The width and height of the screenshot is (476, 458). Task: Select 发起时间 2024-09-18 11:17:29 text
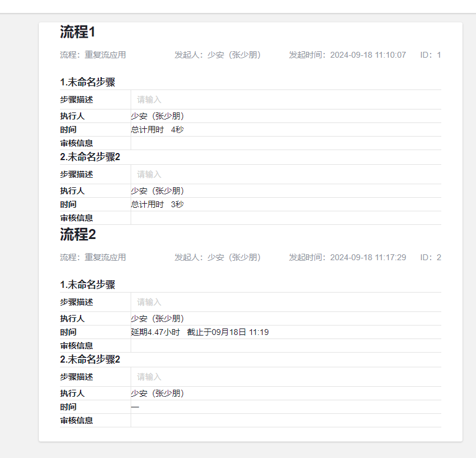point(347,257)
